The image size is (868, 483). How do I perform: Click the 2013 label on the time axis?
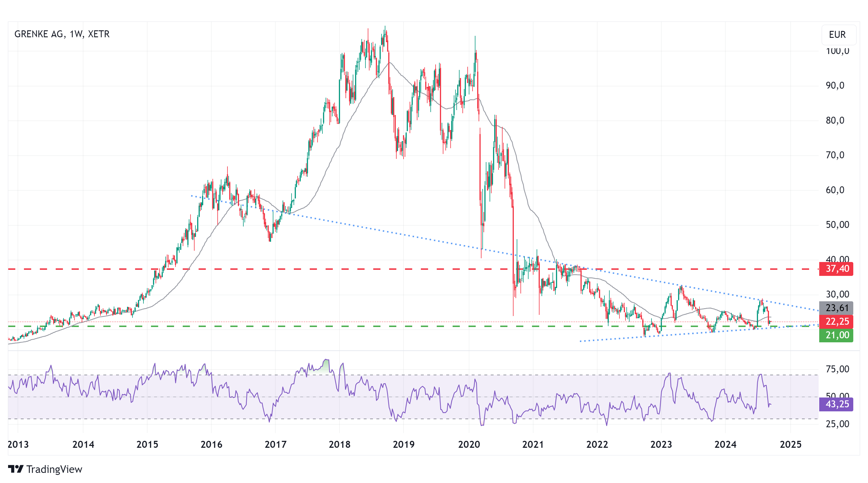pyautogui.click(x=18, y=445)
